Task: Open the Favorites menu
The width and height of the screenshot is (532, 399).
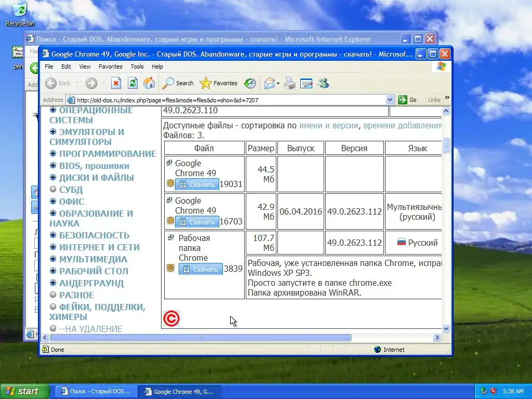Action: pyautogui.click(x=110, y=66)
